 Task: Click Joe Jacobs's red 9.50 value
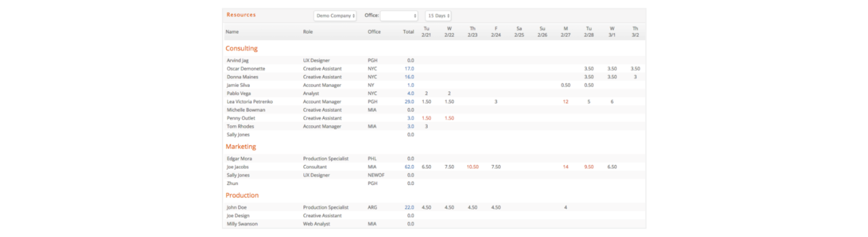pos(589,167)
